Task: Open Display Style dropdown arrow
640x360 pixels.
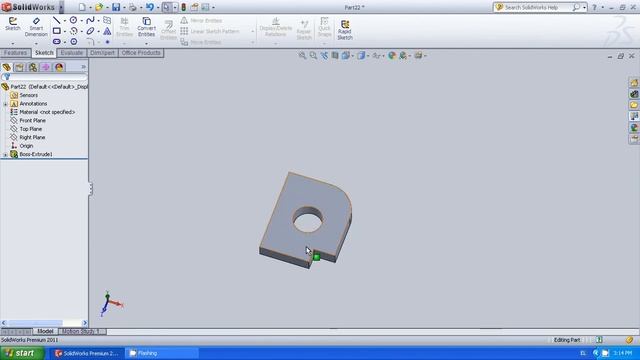Action: (368, 56)
